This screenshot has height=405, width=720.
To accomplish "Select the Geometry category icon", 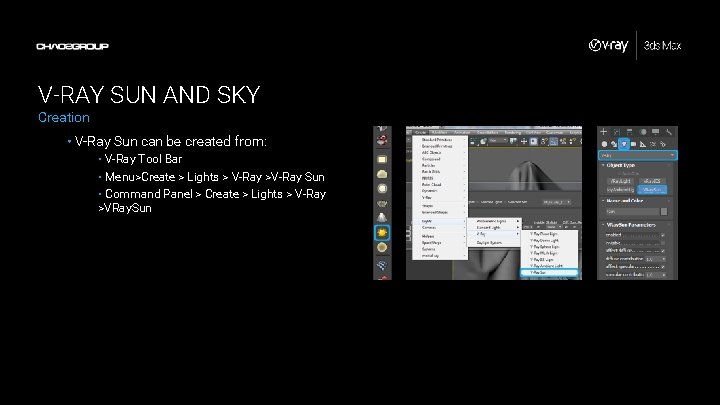I will point(604,144).
